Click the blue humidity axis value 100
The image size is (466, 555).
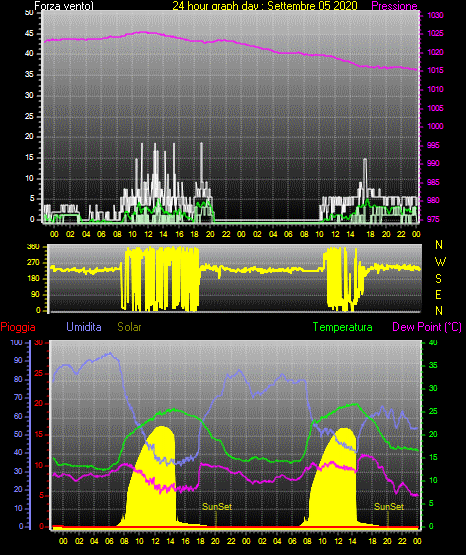tap(16, 342)
